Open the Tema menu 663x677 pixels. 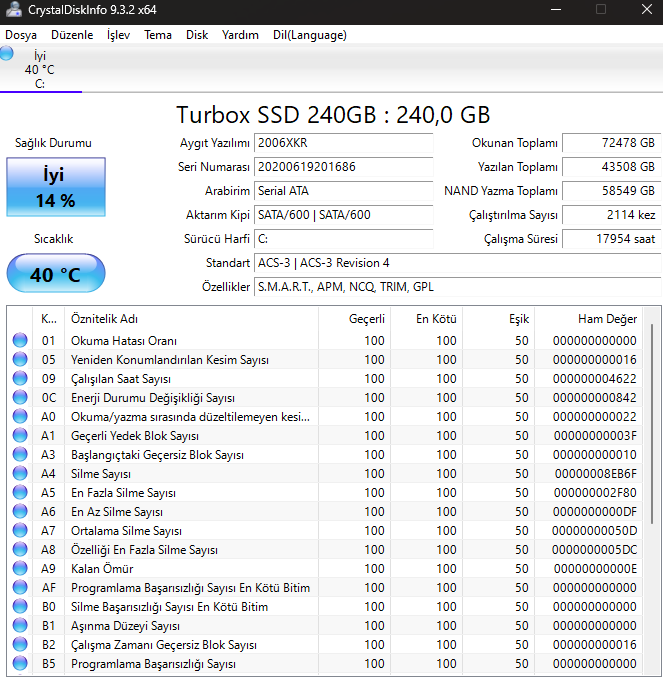157,35
